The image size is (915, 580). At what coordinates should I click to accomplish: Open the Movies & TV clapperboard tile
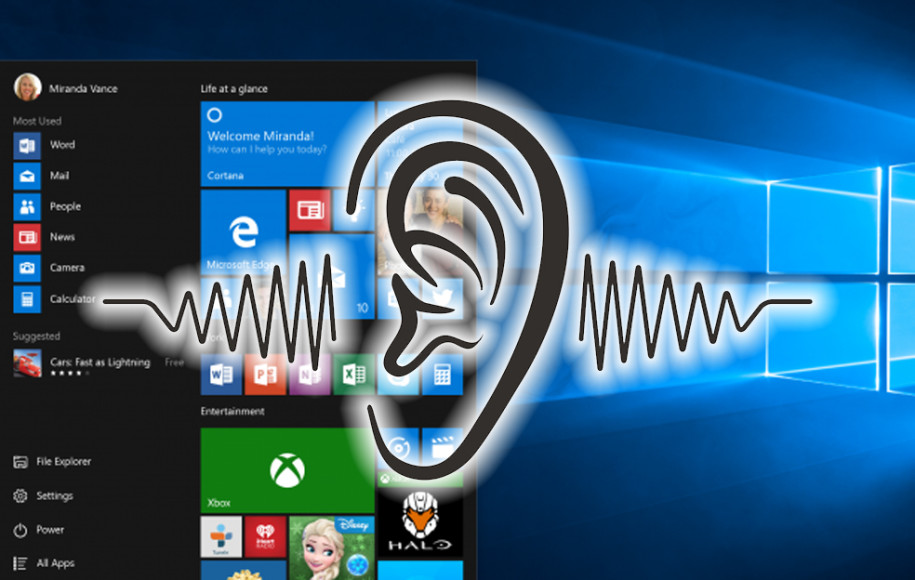coord(442,448)
